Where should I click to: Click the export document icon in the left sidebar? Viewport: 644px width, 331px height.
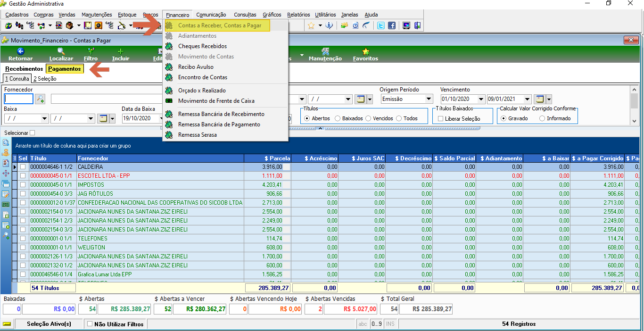(x=6, y=215)
